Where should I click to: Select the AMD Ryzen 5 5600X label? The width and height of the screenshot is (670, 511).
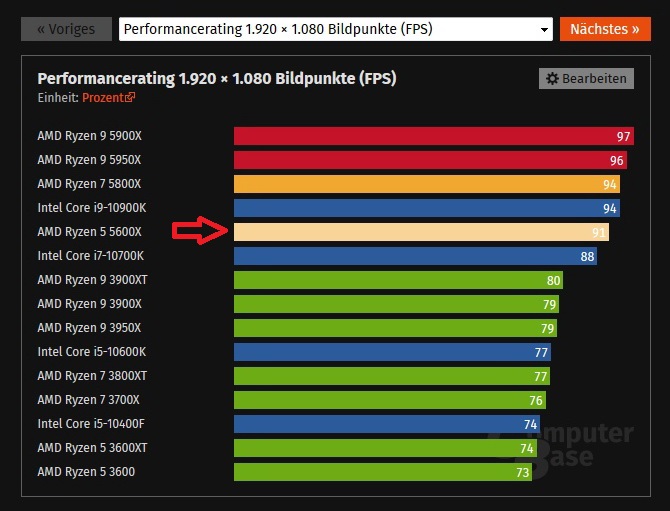coord(89,232)
